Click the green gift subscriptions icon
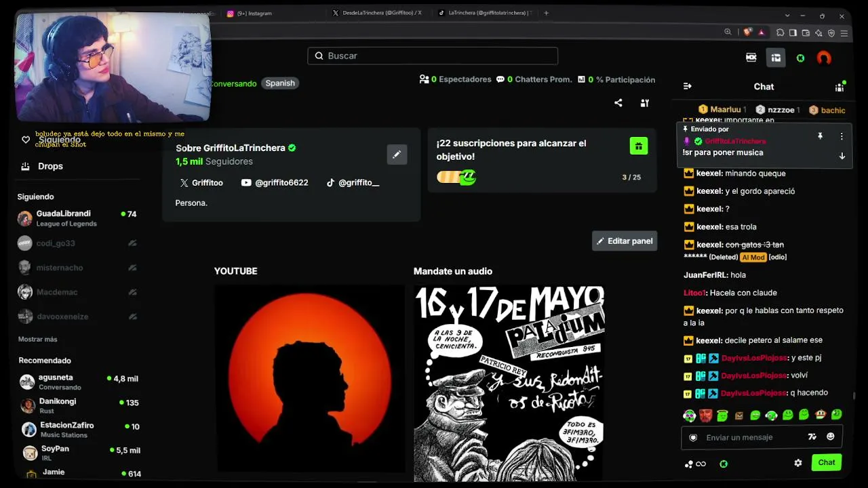 [x=639, y=146]
